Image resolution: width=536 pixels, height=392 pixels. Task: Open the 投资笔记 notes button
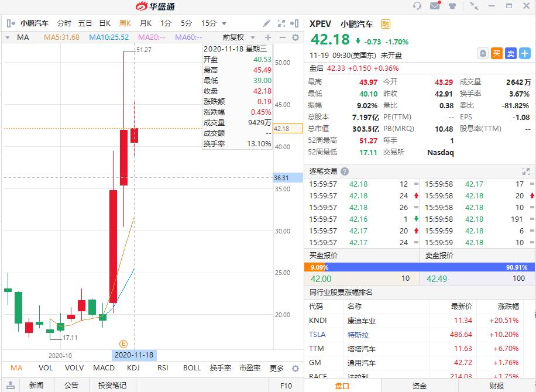pyautogui.click(x=112, y=385)
